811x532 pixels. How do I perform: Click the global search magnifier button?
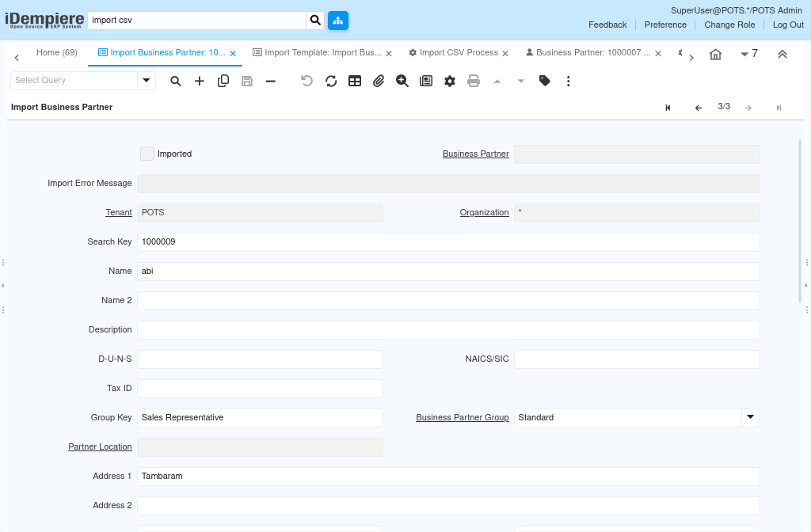[315, 20]
